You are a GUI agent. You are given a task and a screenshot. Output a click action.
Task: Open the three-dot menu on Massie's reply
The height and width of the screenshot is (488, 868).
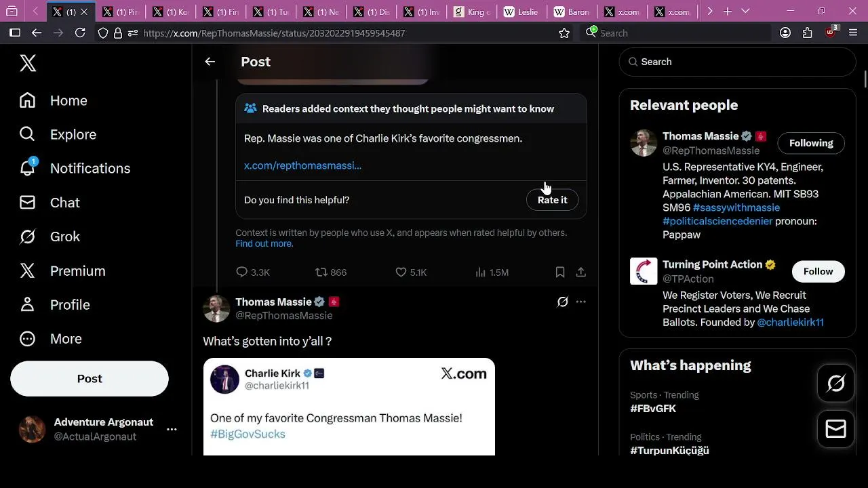click(x=581, y=302)
